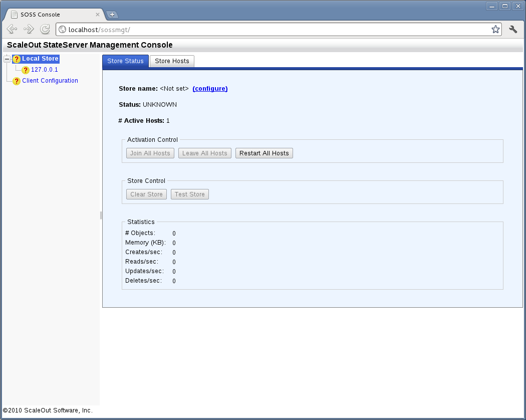Image resolution: width=526 pixels, height=420 pixels.
Task: Click the question-mark icon beside Client Configuration
Action: pyautogui.click(x=17, y=81)
